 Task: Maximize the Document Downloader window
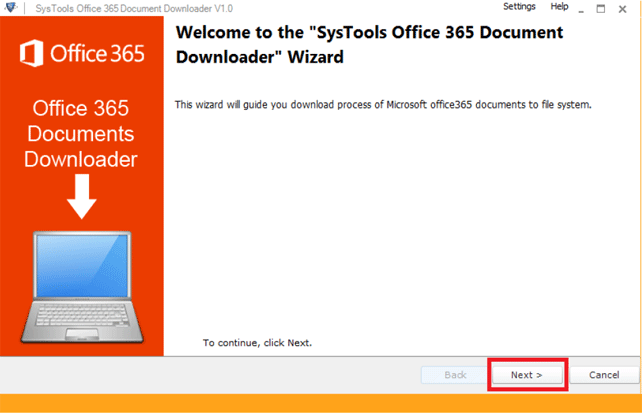click(x=601, y=9)
